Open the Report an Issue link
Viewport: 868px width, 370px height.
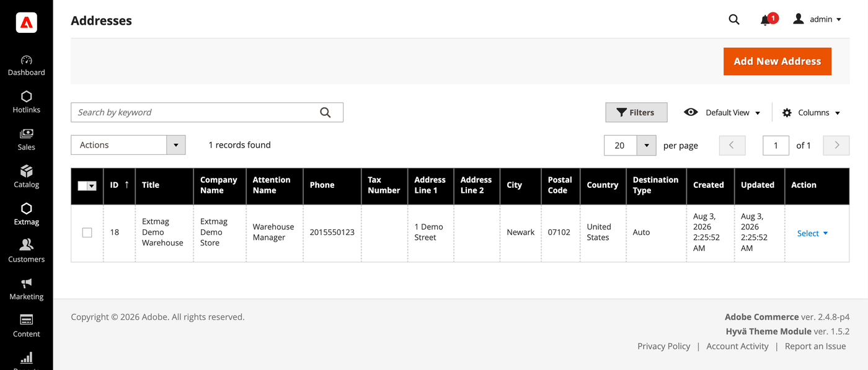coord(815,346)
